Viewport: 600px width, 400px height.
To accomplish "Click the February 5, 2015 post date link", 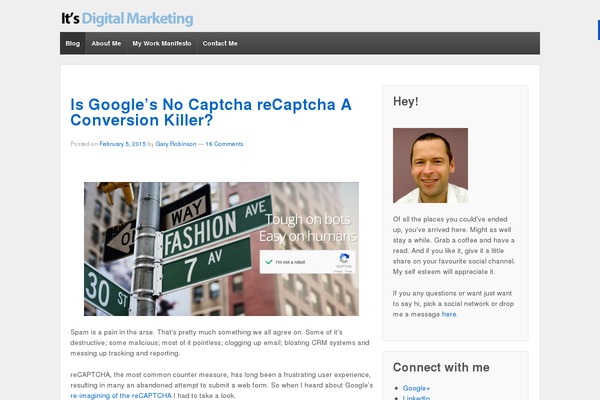I will [122, 144].
